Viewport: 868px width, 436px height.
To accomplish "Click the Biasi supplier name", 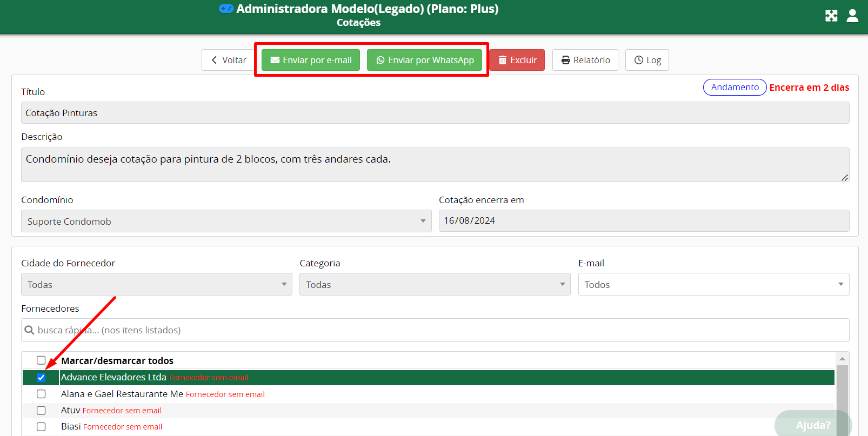I will click(x=71, y=426).
